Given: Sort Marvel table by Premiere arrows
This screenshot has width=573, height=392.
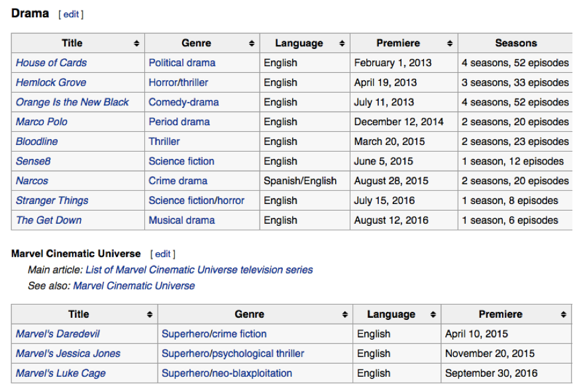Looking at the screenshot, I should point(564,315).
